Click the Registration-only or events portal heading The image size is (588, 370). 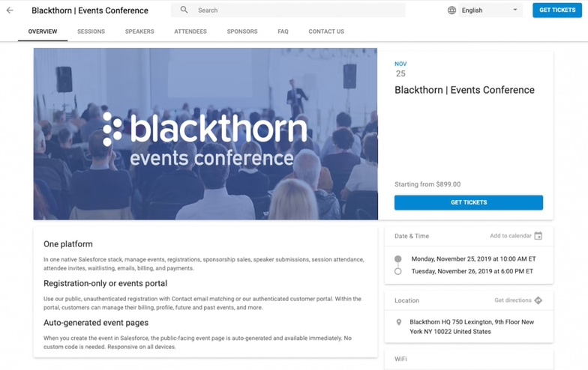105,283
